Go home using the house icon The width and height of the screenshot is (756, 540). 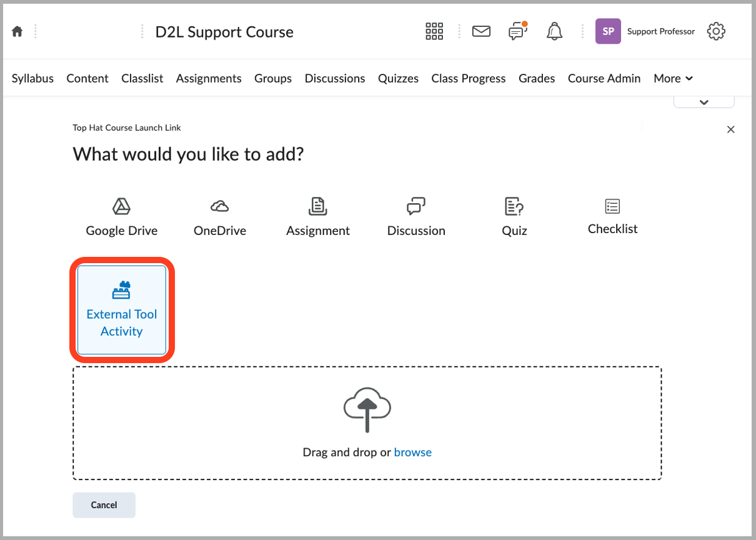click(x=18, y=31)
